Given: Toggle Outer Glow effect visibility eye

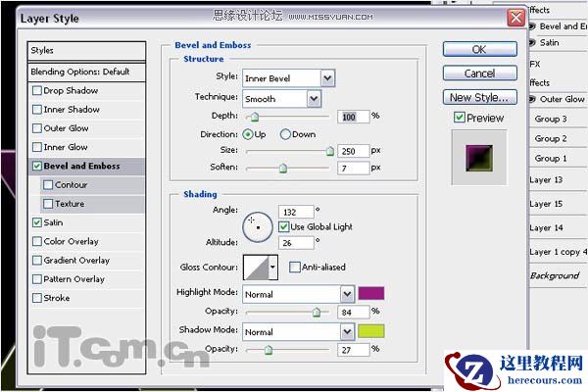Looking at the screenshot, I should click(532, 99).
